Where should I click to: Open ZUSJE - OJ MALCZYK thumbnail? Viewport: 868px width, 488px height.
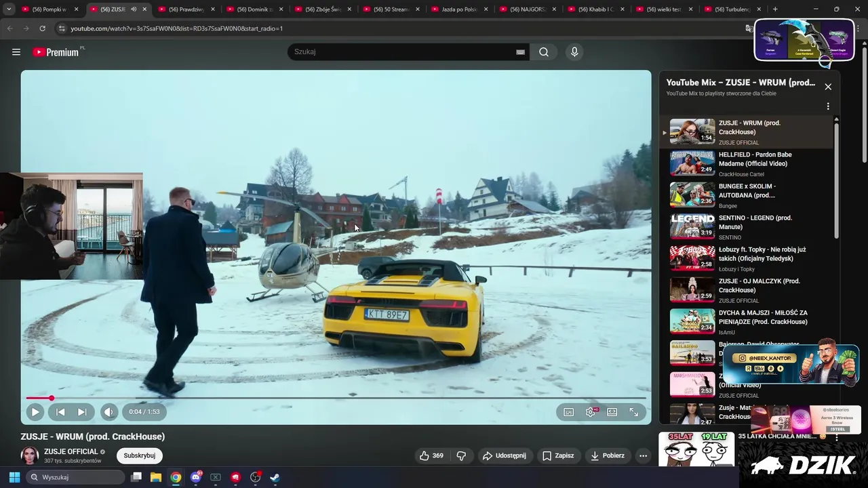[x=692, y=289]
